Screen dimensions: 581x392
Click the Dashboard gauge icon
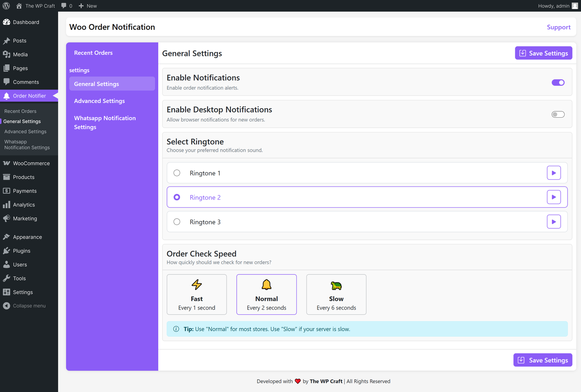click(7, 22)
